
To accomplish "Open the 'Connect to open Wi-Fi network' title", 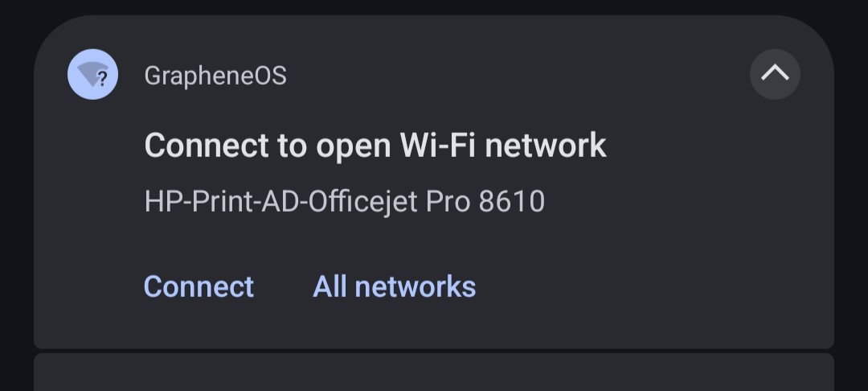I will (375, 146).
